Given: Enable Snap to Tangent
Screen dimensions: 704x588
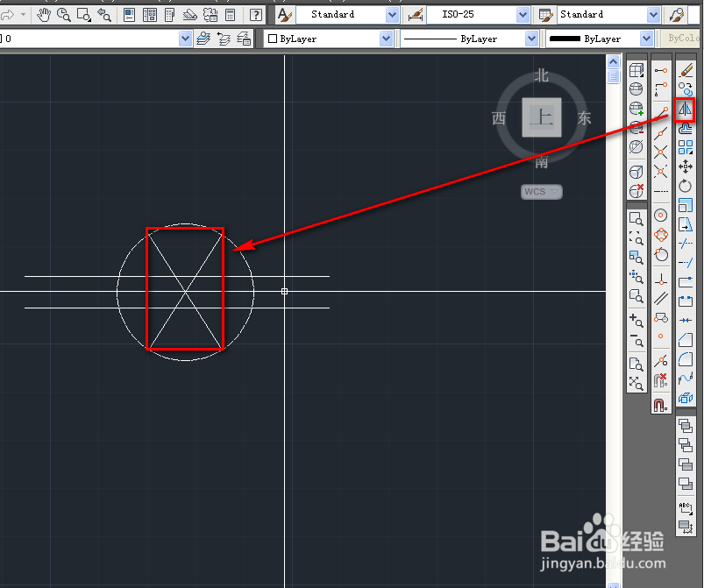Looking at the screenshot, I should click(661, 254).
